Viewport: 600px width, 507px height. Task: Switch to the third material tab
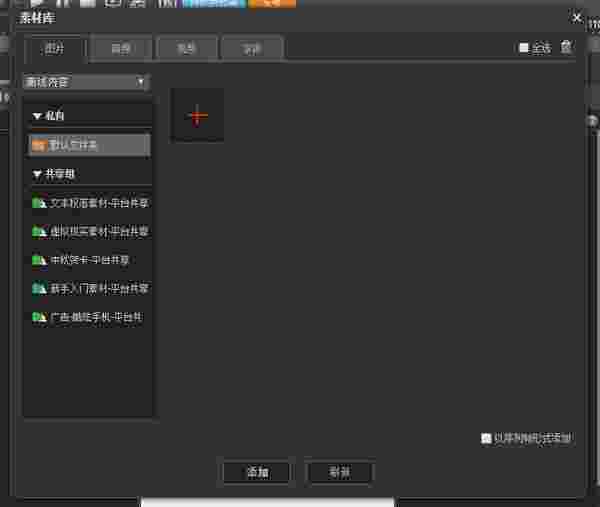pyautogui.click(x=186, y=47)
